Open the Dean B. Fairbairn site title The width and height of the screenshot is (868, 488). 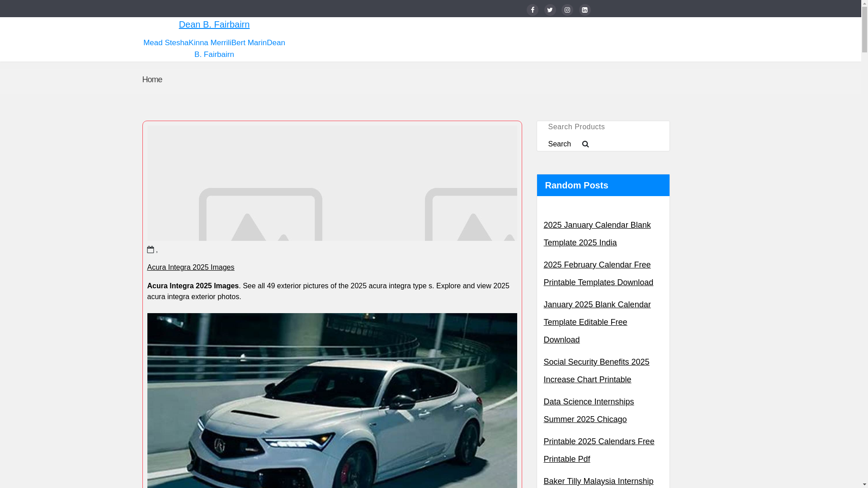coord(214,24)
